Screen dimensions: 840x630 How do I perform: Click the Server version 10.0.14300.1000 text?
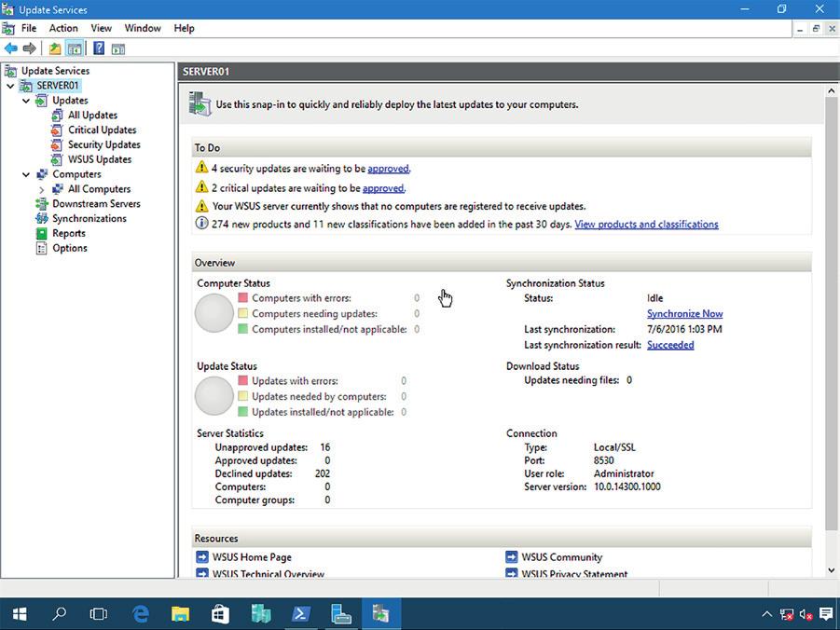[627, 487]
